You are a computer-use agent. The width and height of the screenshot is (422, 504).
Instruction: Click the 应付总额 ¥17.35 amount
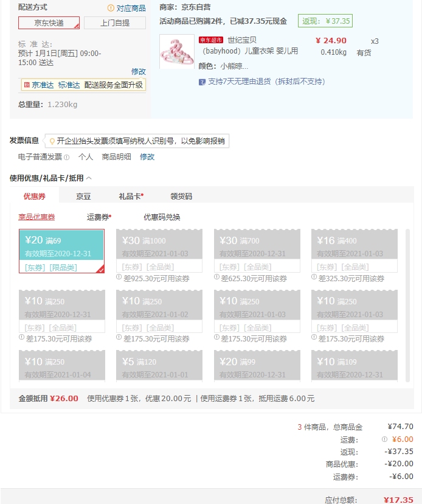click(x=398, y=500)
